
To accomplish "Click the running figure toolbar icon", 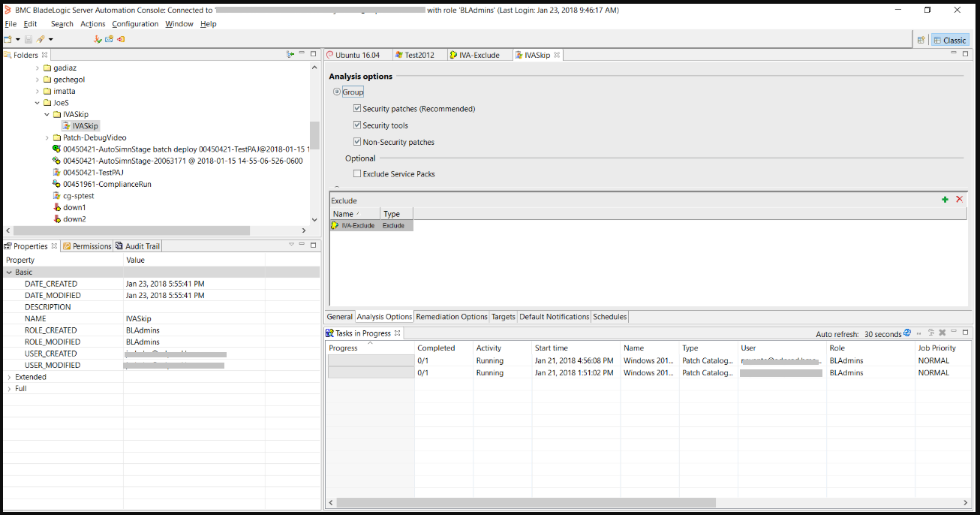I will pyautogui.click(x=98, y=39).
